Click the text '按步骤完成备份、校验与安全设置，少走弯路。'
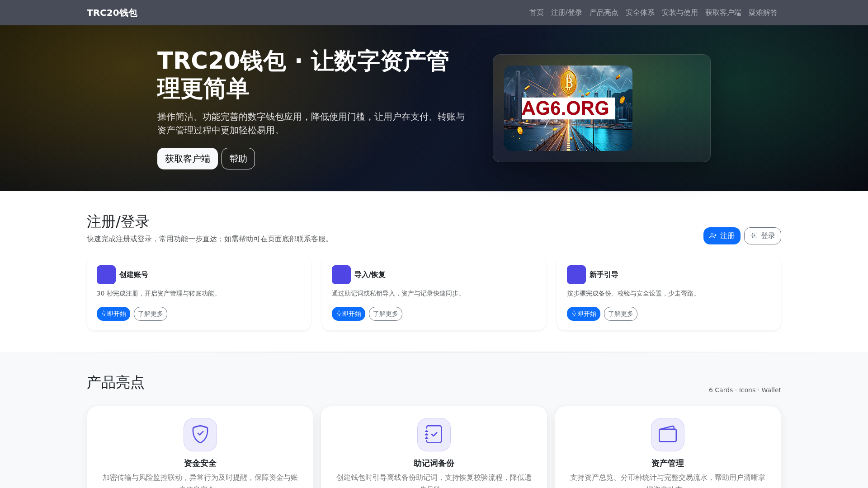This screenshot has height=488, width=868. pos(633,294)
